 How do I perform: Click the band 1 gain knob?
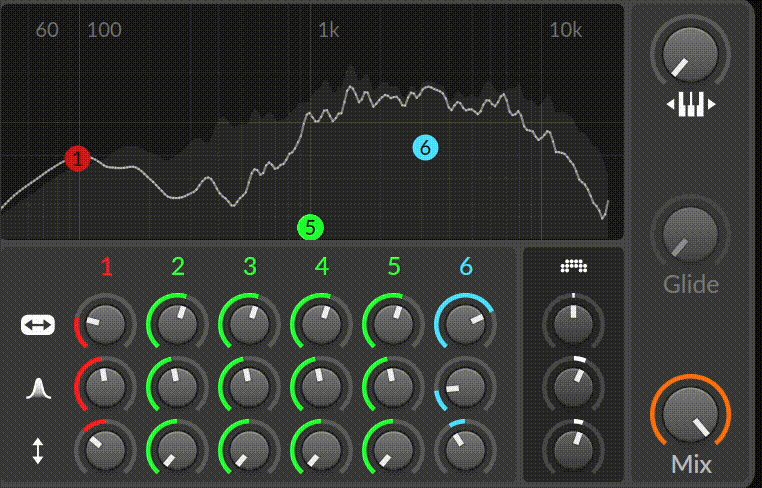click(105, 450)
